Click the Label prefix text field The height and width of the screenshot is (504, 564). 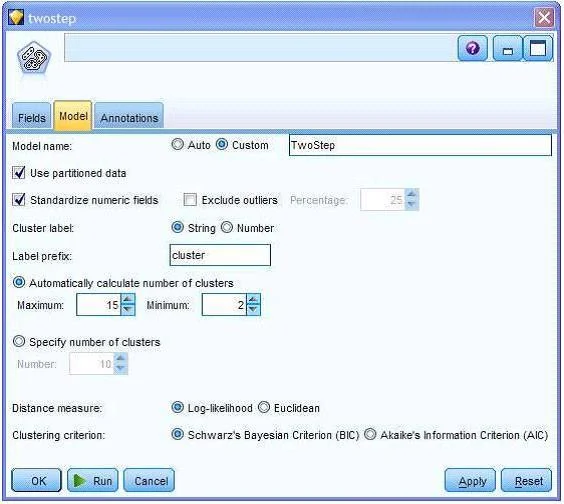[220, 255]
